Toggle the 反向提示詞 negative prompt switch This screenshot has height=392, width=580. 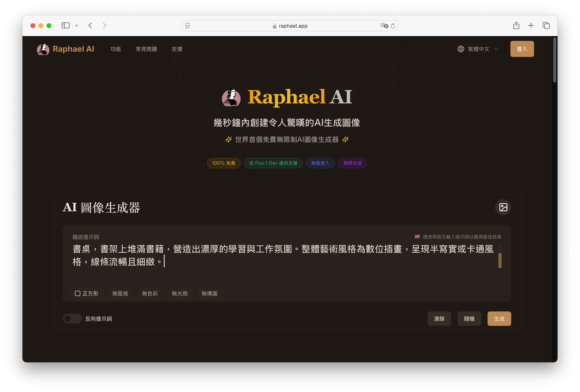coord(72,319)
